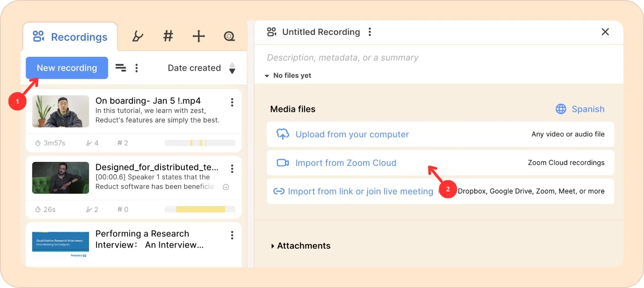Click Import from Zoom Cloud

[346, 163]
